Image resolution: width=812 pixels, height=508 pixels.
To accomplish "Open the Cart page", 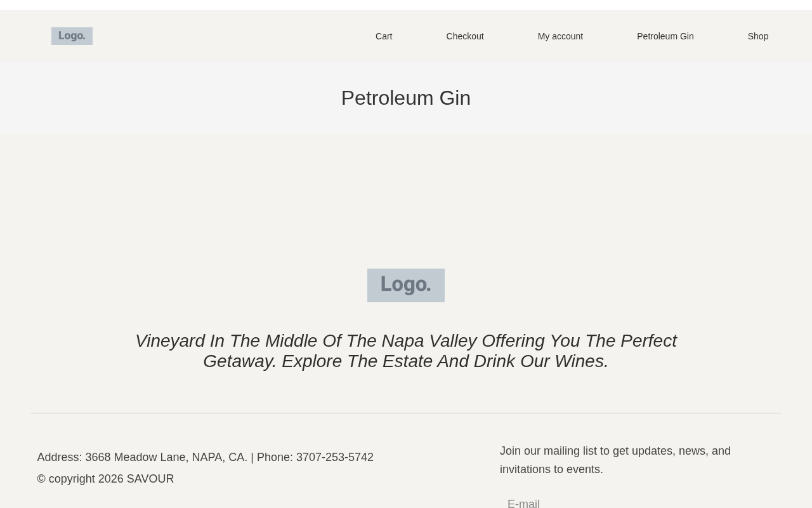I will (384, 36).
